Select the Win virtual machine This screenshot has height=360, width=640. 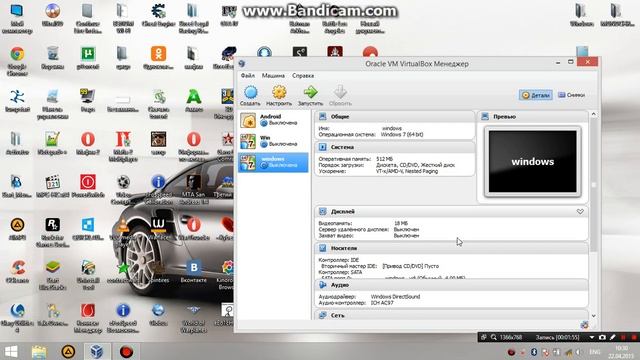(x=273, y=141)
